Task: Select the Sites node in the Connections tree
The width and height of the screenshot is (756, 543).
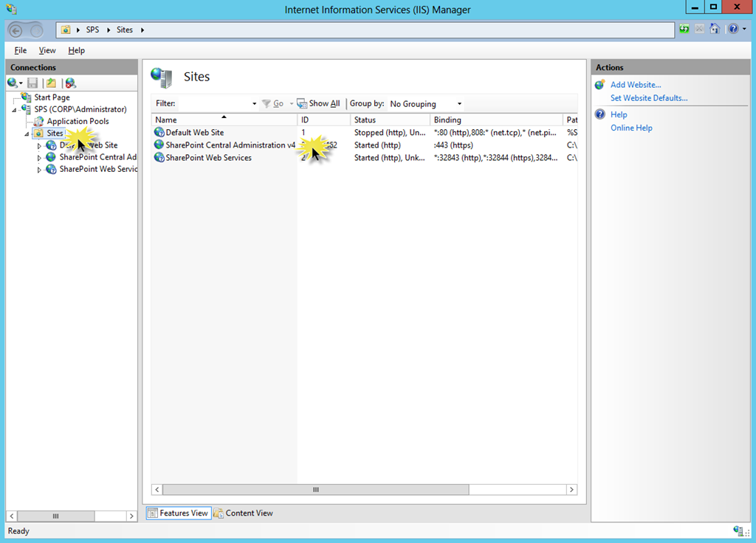Action: click(x=55, y=133)
